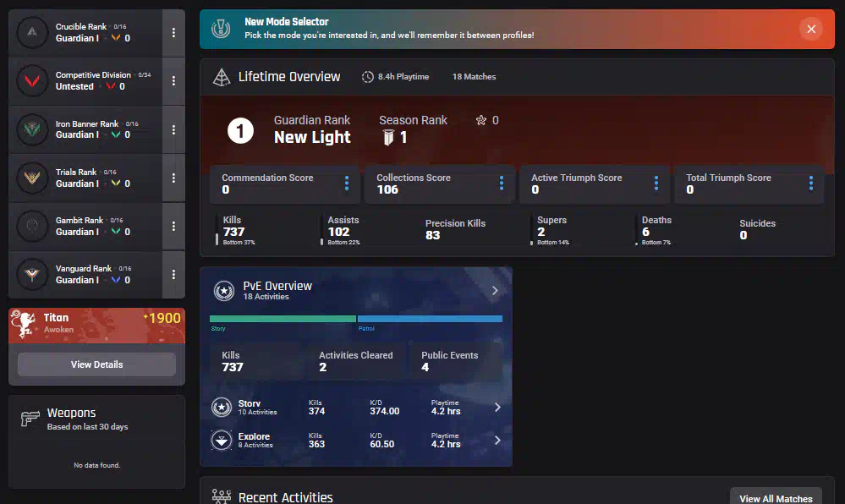Click the Trials Rank emblem icon

point(32,178)
